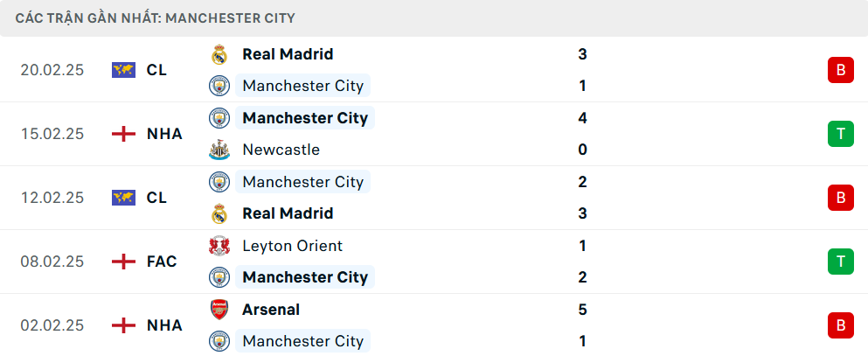This screenshot has height=356, width=868.
Task: Click red B badge for Arsenal match
Action: (x=840, y=325)
